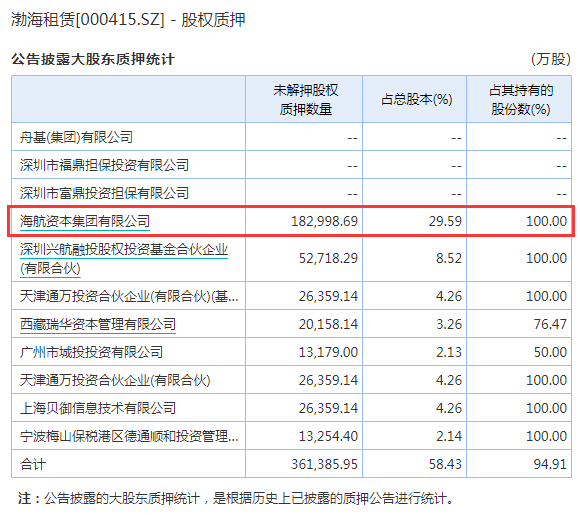Click the 182,998.69 pledged shares cell
This screenshot has width=580, height=515.
[x=324, y=221]
